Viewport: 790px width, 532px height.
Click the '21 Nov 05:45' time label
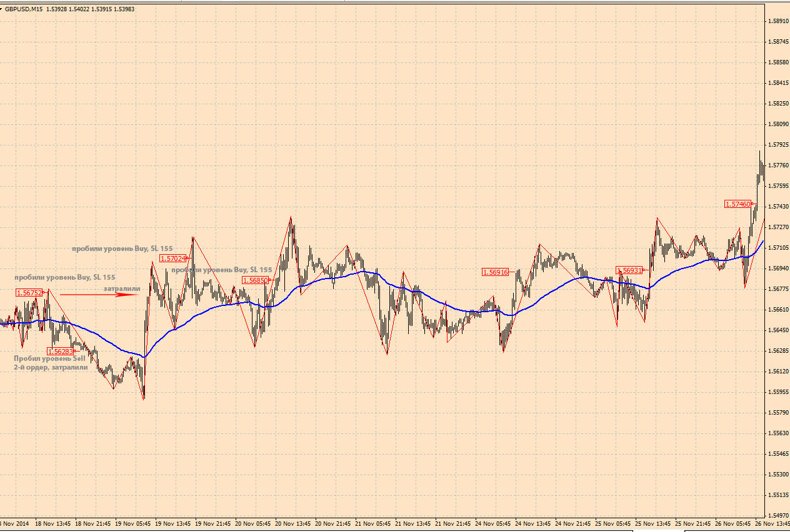coord(373,523)
